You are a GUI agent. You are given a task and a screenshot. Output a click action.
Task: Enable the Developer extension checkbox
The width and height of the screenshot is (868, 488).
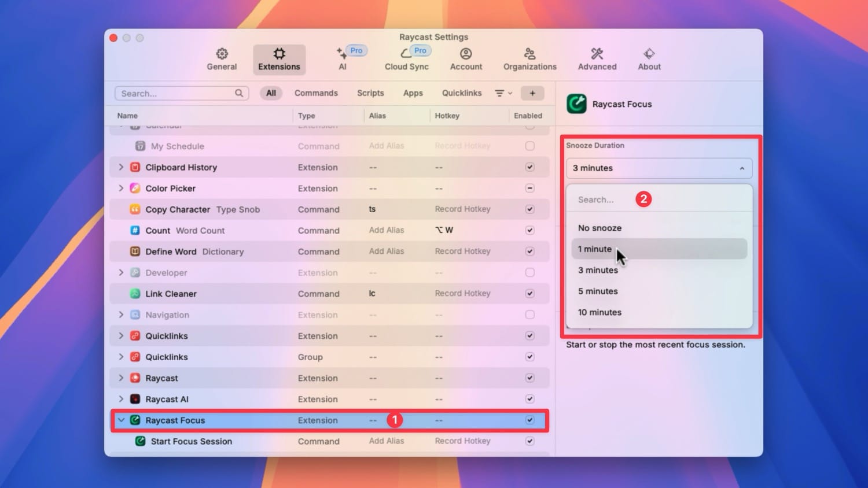(529, 273)
